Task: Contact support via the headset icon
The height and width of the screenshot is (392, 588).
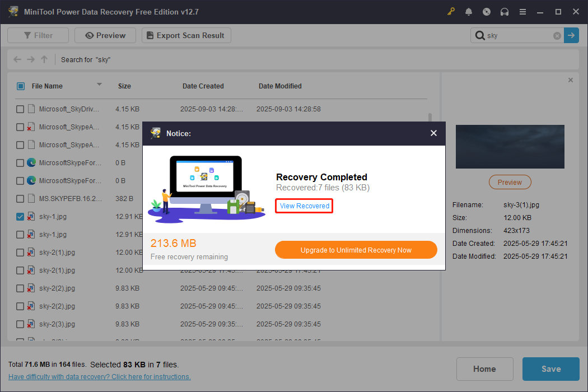Action: click(x=505, y=11)
